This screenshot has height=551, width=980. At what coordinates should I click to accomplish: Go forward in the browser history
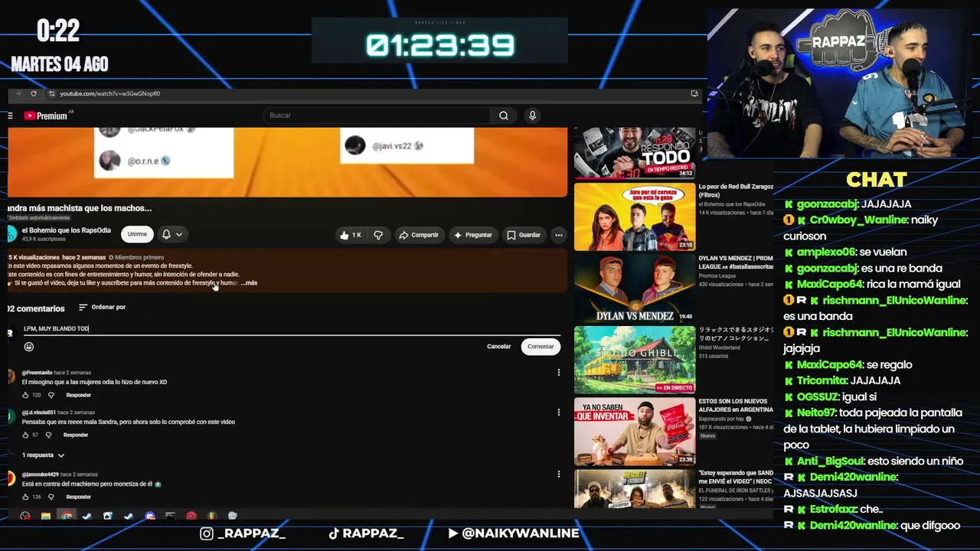tap(18, 93)
